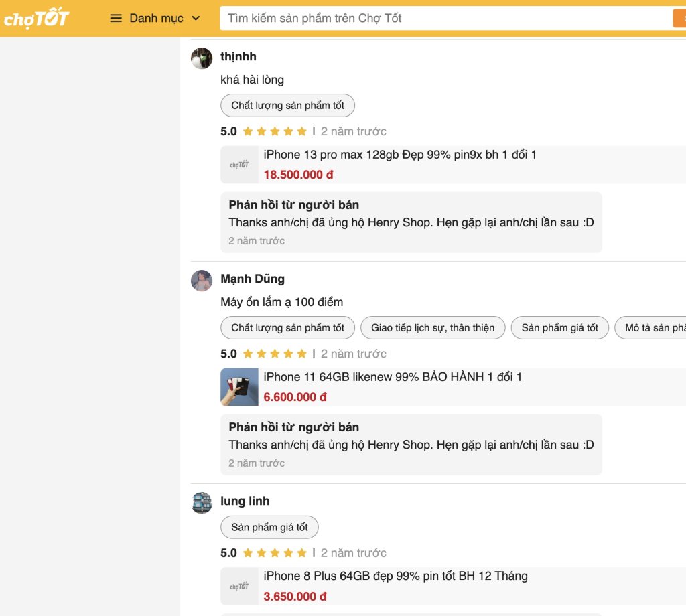The image size is (686, 616).
Task: Click reviewer name thịnhh
Action: click(x=238, y=56)
